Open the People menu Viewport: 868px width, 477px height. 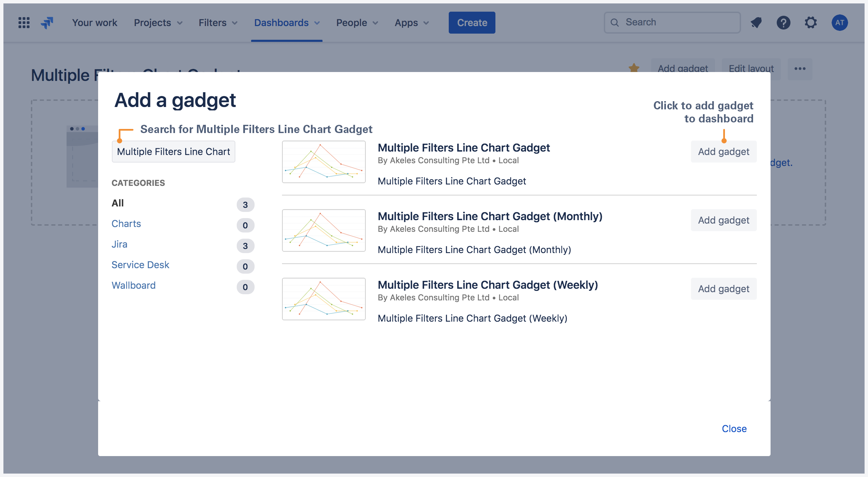tap(356, 22)
